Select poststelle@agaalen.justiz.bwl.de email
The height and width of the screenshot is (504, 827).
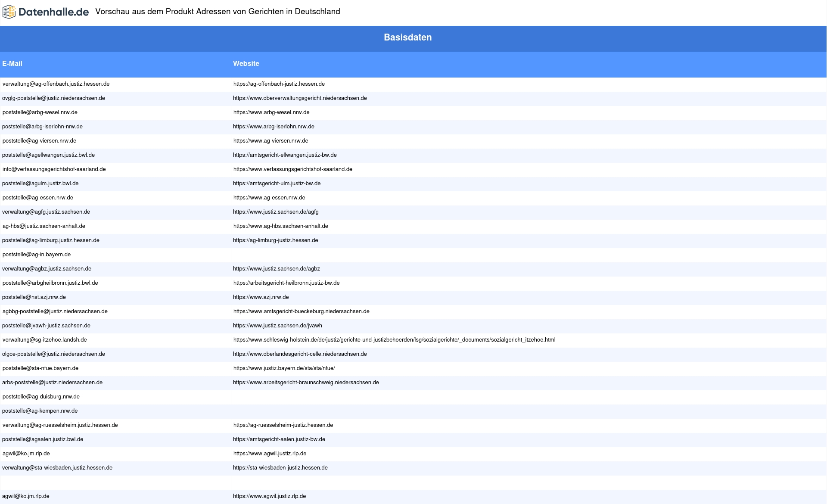tap(43, 439)
